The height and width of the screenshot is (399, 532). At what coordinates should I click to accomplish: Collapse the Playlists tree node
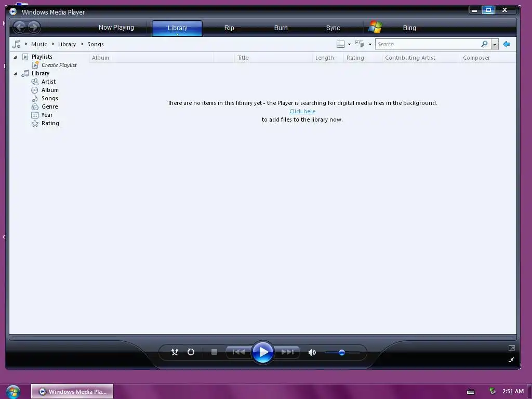click(x=15, y=57)
